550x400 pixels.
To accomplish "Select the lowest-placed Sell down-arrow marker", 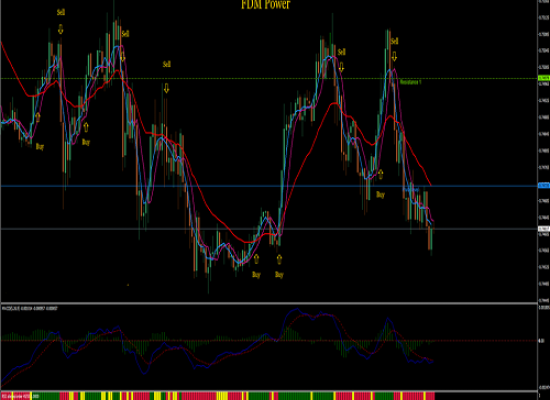I will (166, 88).
